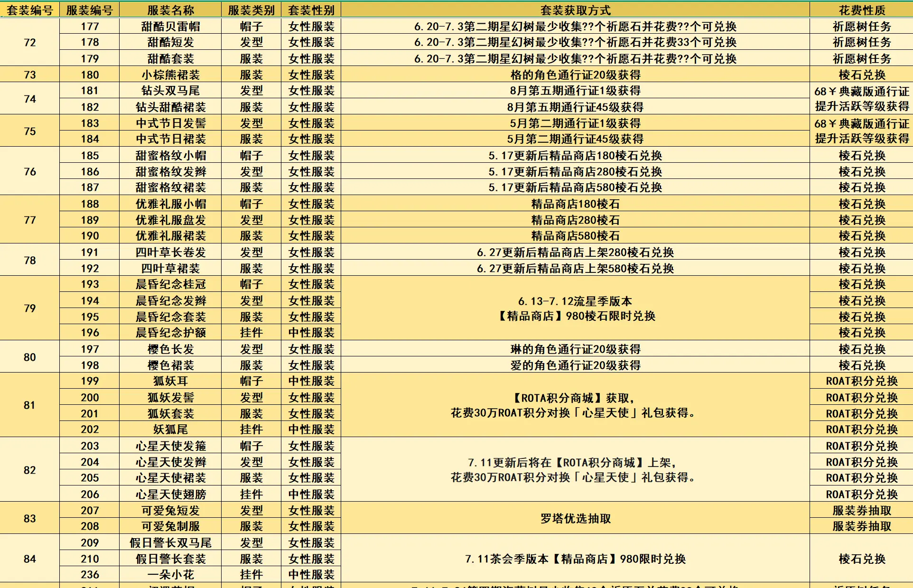
Task: Select the 小棕熊裙装 cell
Action: 170,75
